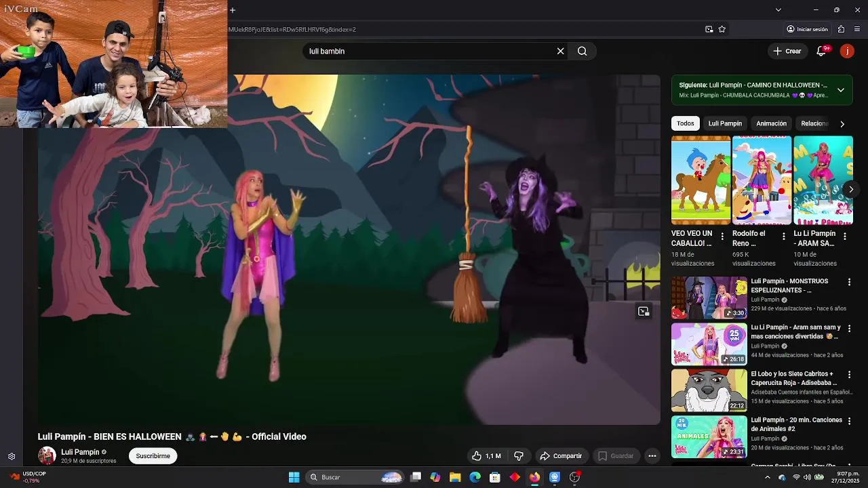Open Firefox from the taskbar
The height and width of the screenshot is (488, 868).
[535, 477]
